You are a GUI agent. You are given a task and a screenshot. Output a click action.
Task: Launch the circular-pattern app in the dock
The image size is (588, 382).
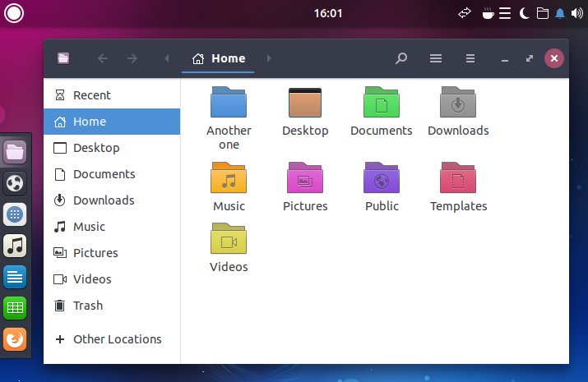[15, 183]
